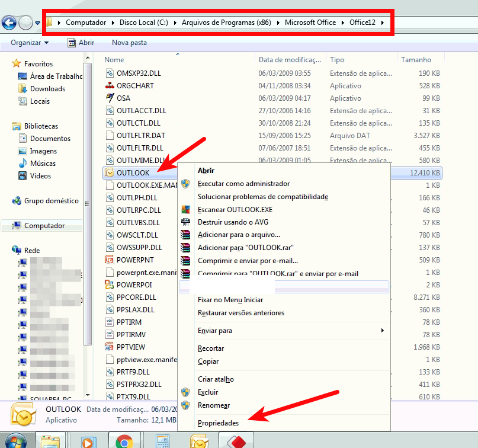
Task: Click the Forward navigation arrow button
Action: click(x=25, y=23)
